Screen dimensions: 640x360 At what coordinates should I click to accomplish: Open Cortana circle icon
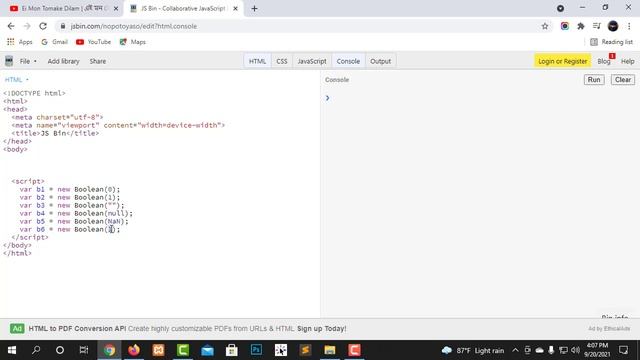60,350
